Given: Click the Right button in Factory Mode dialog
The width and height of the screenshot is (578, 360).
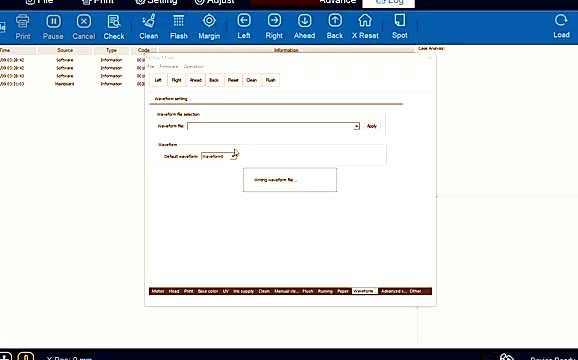Looking at the screenshot, I should tap(176, 80).
